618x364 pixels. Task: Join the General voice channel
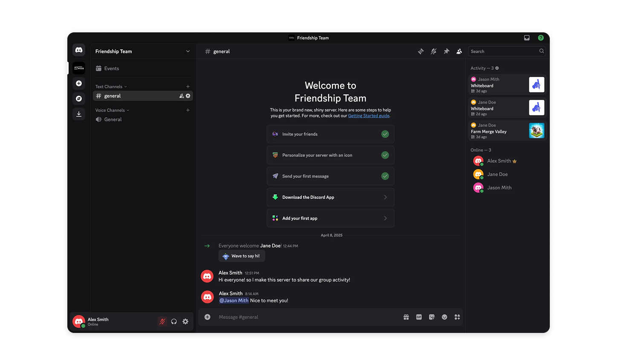[143, 120]
